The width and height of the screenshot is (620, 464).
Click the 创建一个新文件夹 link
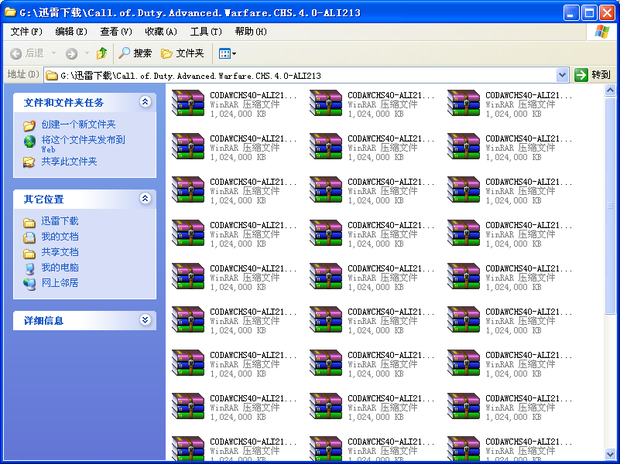(x=78, y=124)
